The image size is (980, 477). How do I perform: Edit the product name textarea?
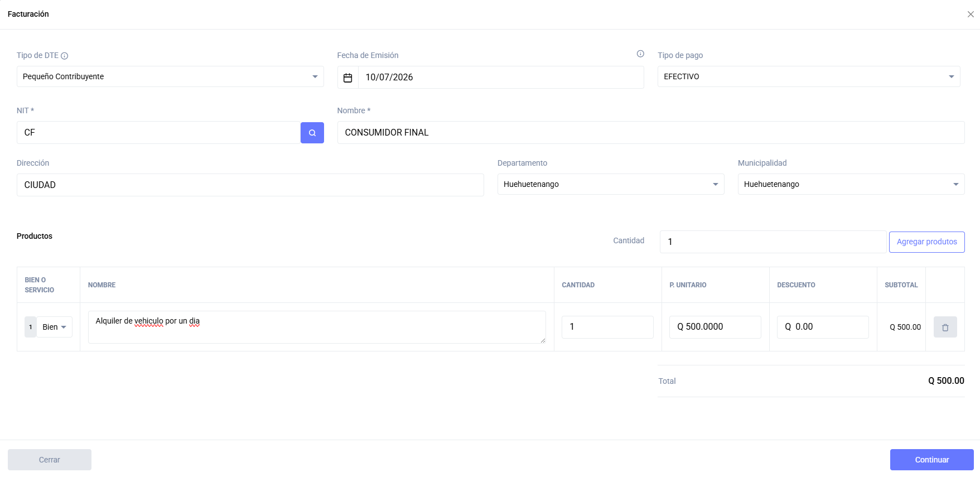click(317, 327)
